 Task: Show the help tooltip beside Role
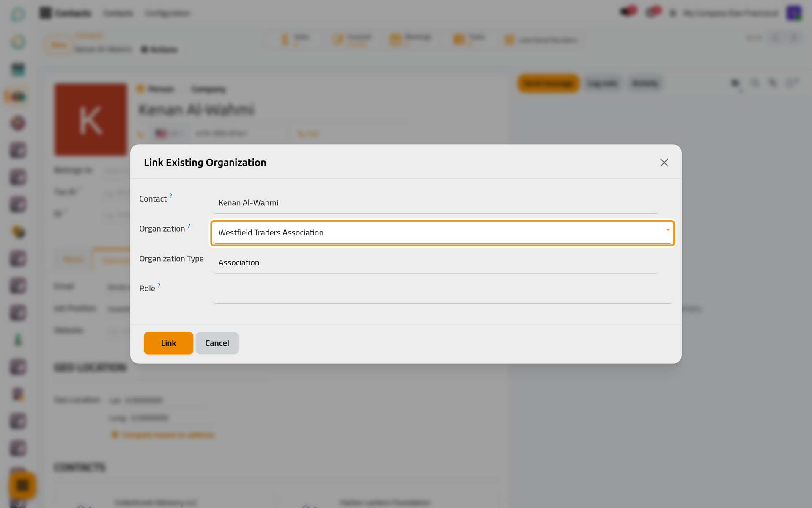tap(159, 285)
